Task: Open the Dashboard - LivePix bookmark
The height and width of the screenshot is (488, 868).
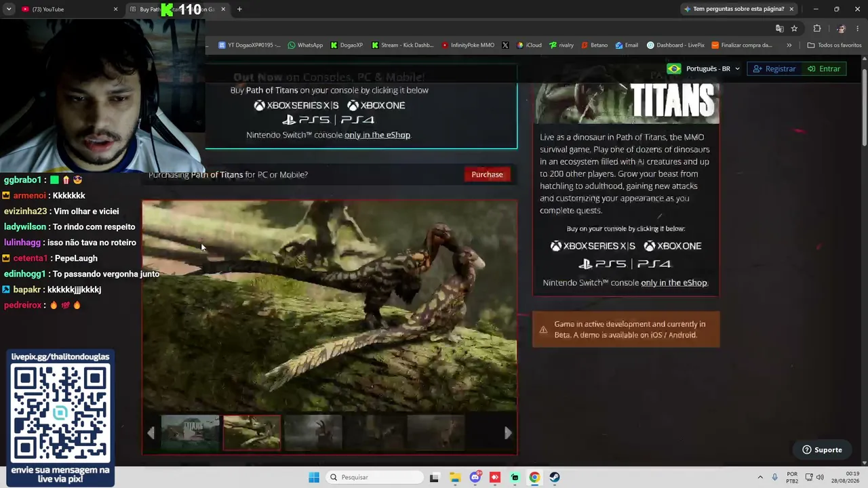Action: [675, 45]
